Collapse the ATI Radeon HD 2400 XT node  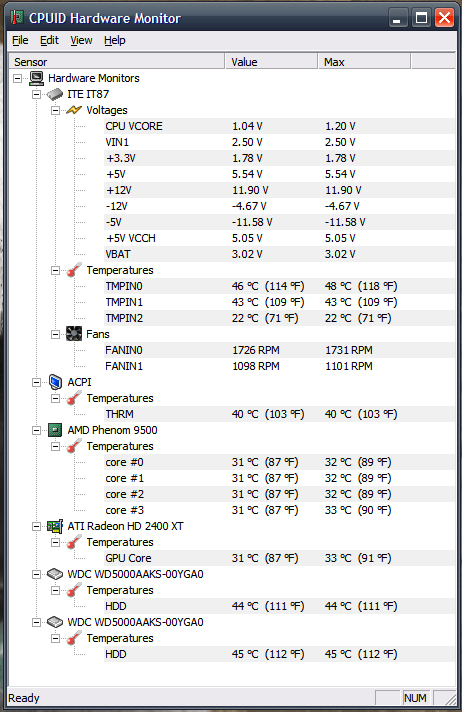click(x=36, y=527)
